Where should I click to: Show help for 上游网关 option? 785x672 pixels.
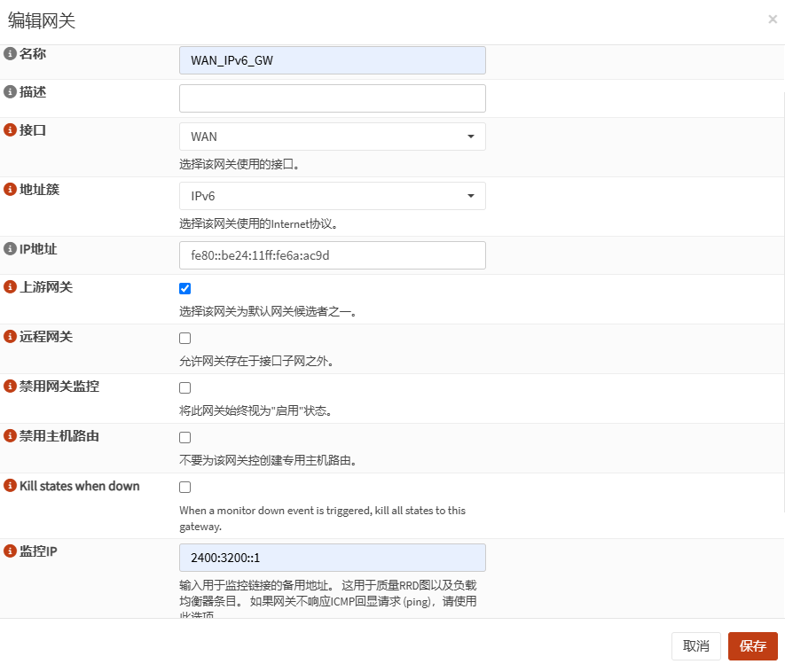coord(11,287)
